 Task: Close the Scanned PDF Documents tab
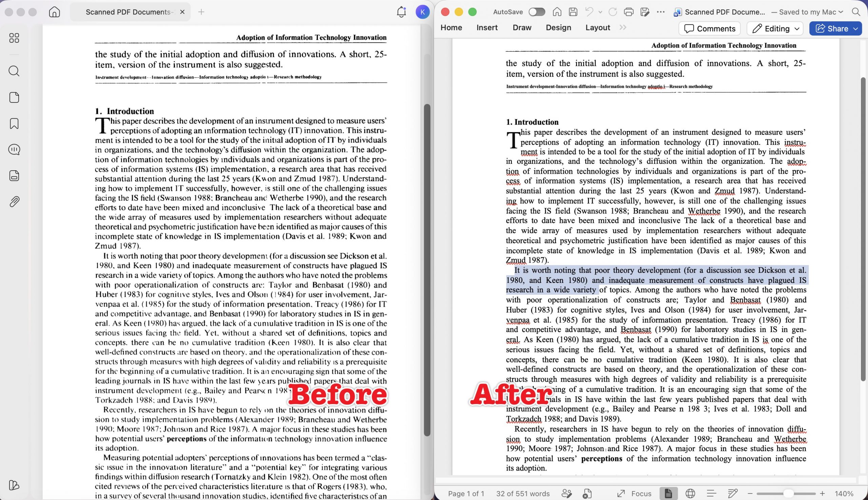pos(183,12)
